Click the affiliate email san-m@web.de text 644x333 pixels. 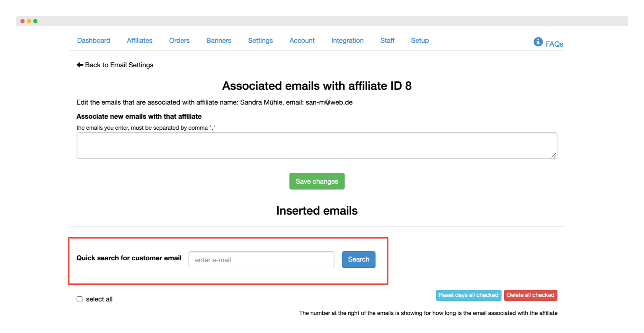[329, 102]
